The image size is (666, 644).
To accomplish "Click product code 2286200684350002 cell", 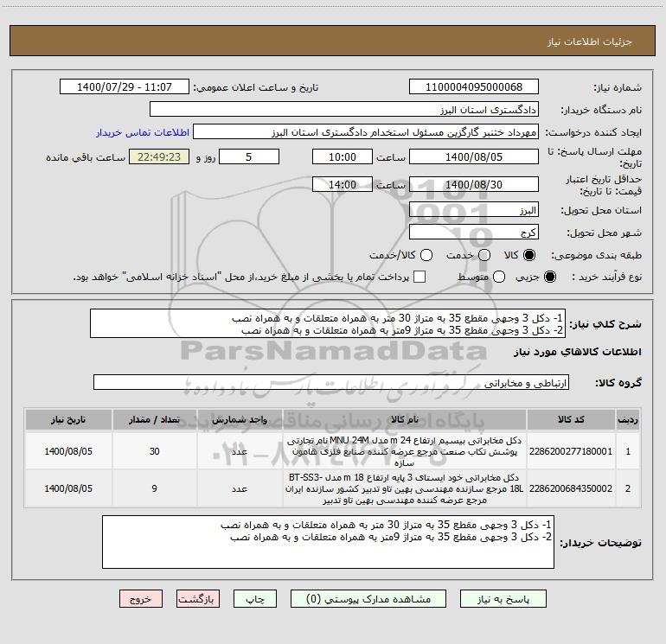I will (x=571, y=488).
